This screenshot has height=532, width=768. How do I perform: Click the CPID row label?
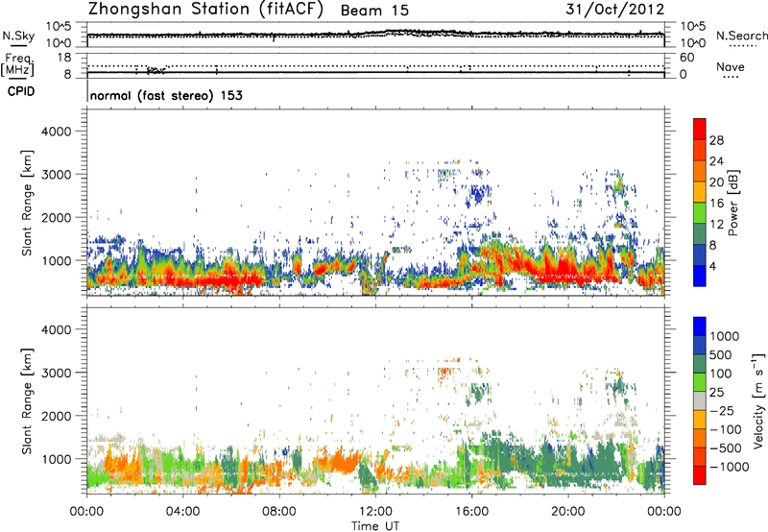(21, 91)
